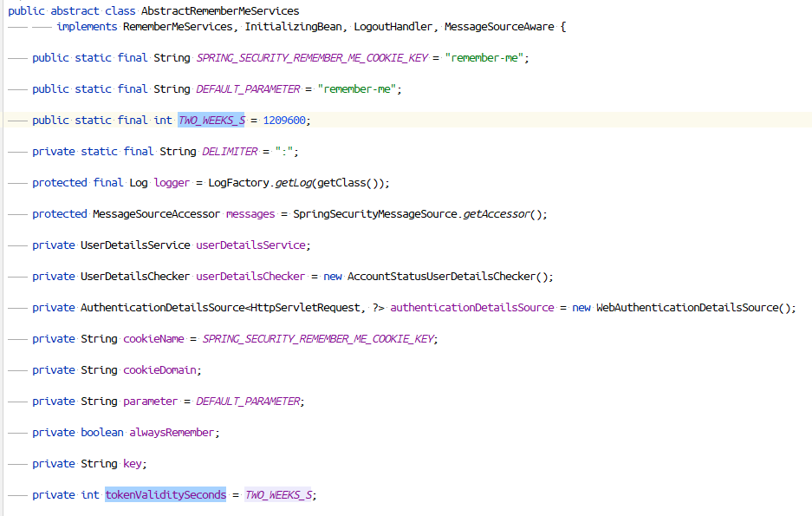Click the getAccessor method call
The image size is (812, 516).
pyautogui.click(x=497, y=214)
